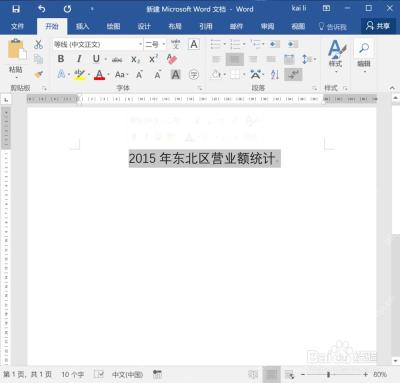Decrease font size with smaller A
Screen dimensions: 400x383
(158, 74)
